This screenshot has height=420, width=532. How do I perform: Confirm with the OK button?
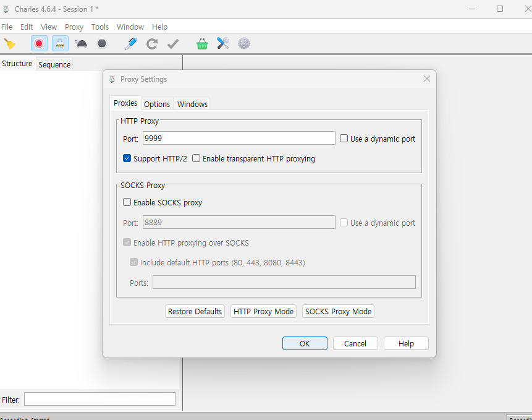tap(305, 343)
